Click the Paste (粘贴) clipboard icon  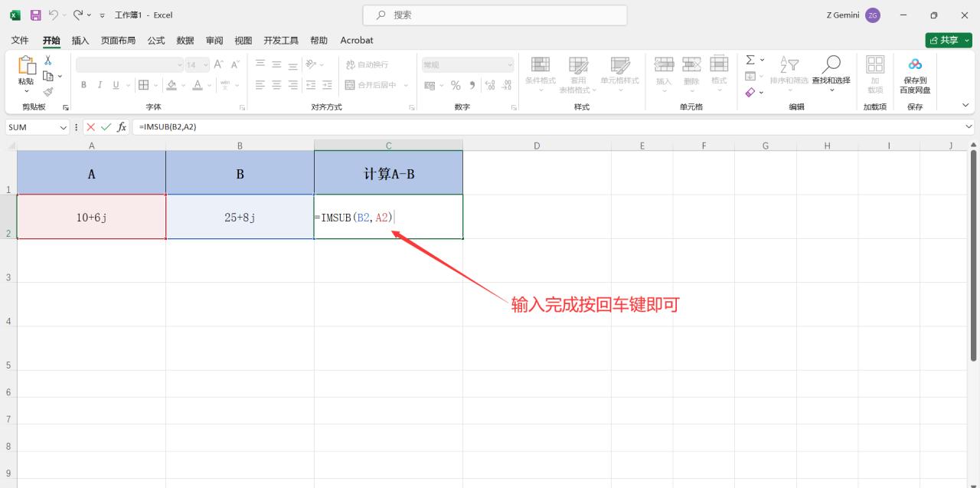point(26,66)
